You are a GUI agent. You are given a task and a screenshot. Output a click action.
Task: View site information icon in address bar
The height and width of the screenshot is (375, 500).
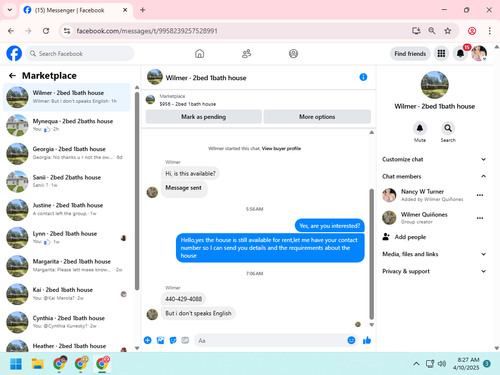pyautogui.click(x=67, y=31)
